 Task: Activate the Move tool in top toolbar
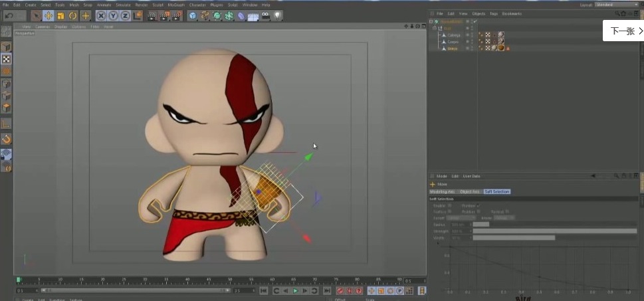click(x=49, y=16)
